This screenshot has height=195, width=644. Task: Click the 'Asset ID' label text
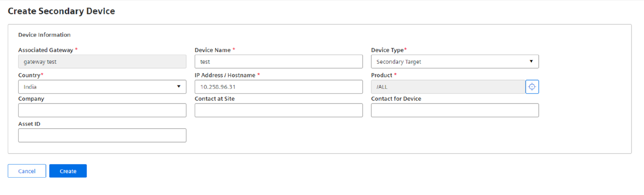tap(29, 124)
